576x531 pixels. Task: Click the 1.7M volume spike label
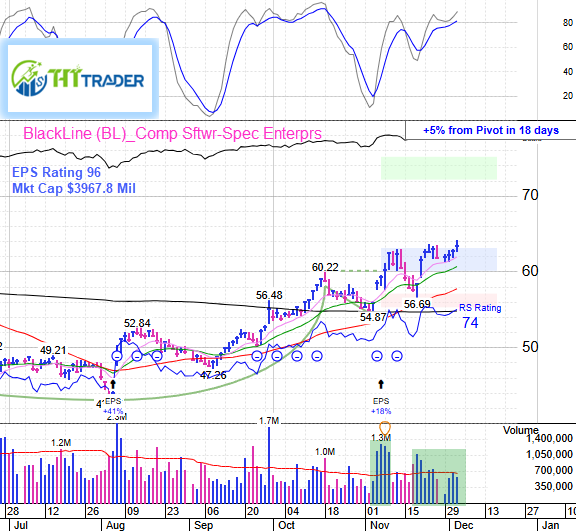coord(269,421)
